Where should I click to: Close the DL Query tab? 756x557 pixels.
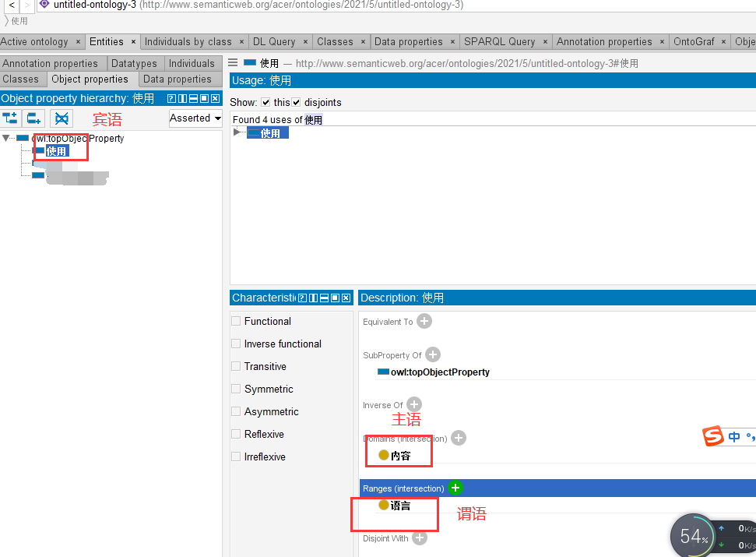point(305,42)
